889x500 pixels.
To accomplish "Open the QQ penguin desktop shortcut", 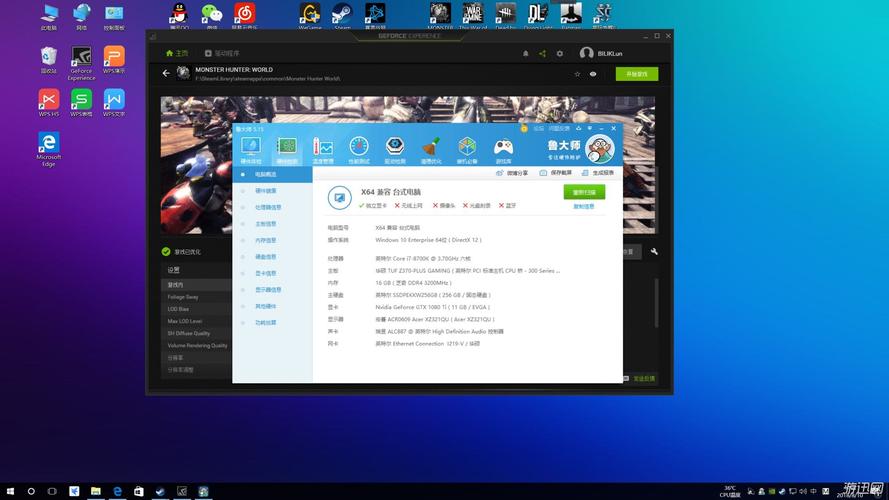I will [179, 15].
